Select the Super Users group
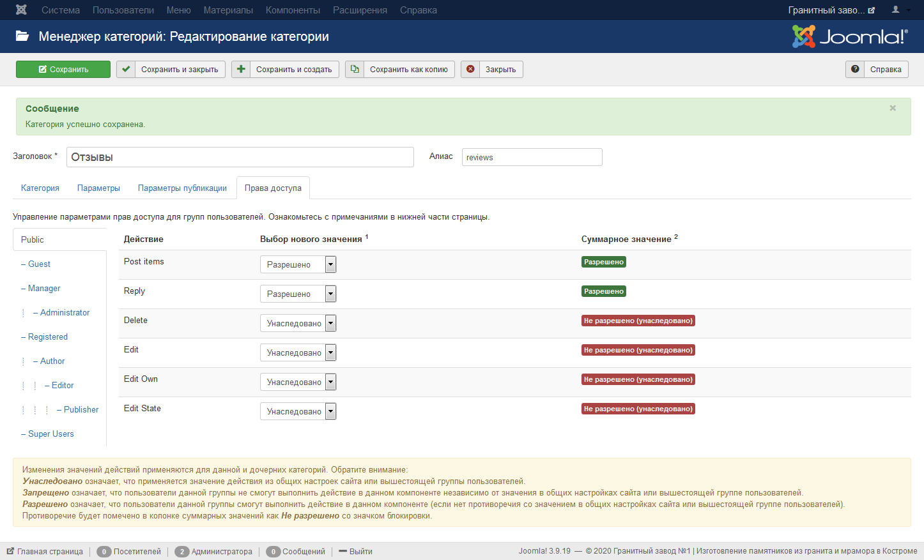 tap(47, 434)
